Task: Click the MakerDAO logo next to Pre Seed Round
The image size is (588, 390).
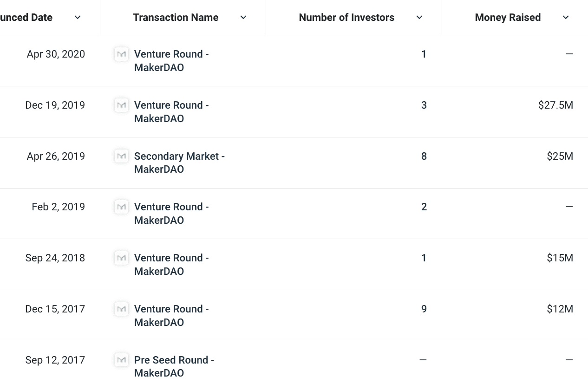Action: click(x=121, y=360)
